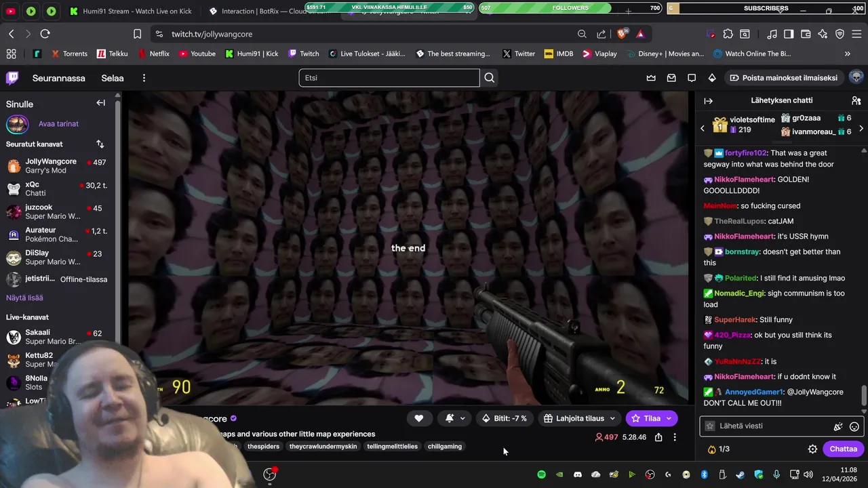The height and width of the screenshot is (488, 868).
Task: Open the chat community users icon
Action: click(856, 100)
